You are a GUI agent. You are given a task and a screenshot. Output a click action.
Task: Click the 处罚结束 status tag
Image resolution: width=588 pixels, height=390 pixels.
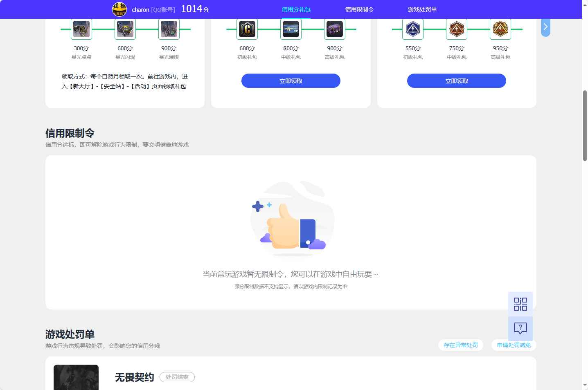tap(177, 377)
